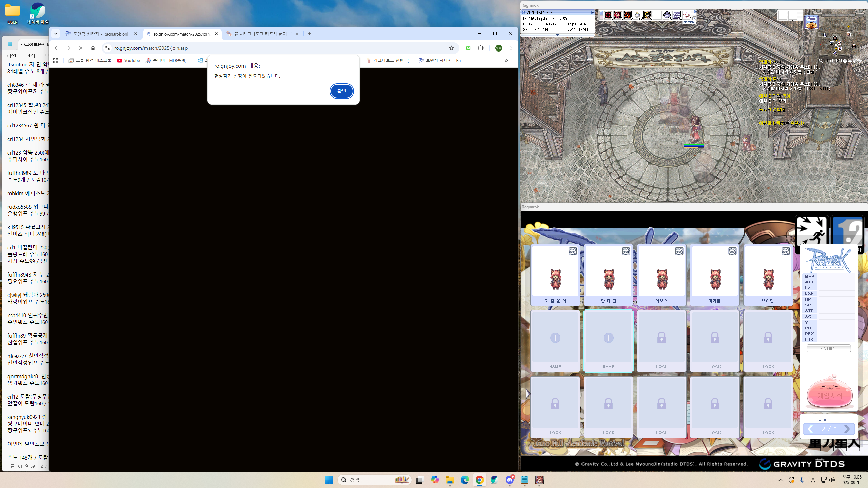Viewport: 868px width, 488px height.
Task: Show hidden system tray icons
Action: tap(781, 480)
